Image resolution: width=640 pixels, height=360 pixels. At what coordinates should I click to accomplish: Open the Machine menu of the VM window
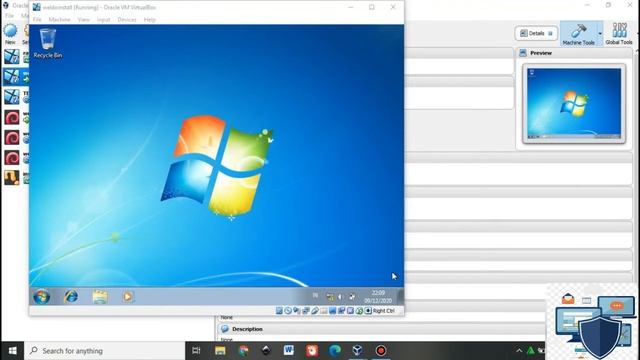(x=60, y=20)
